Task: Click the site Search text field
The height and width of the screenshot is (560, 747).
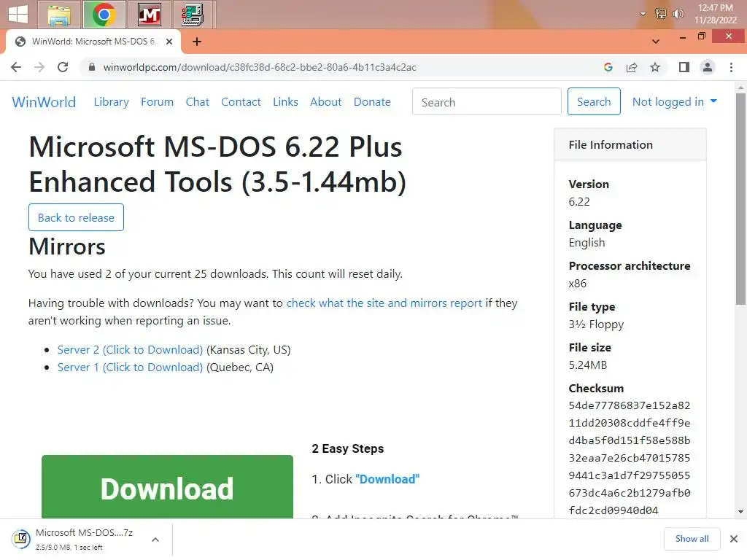Action: click(x=487, y=101)
